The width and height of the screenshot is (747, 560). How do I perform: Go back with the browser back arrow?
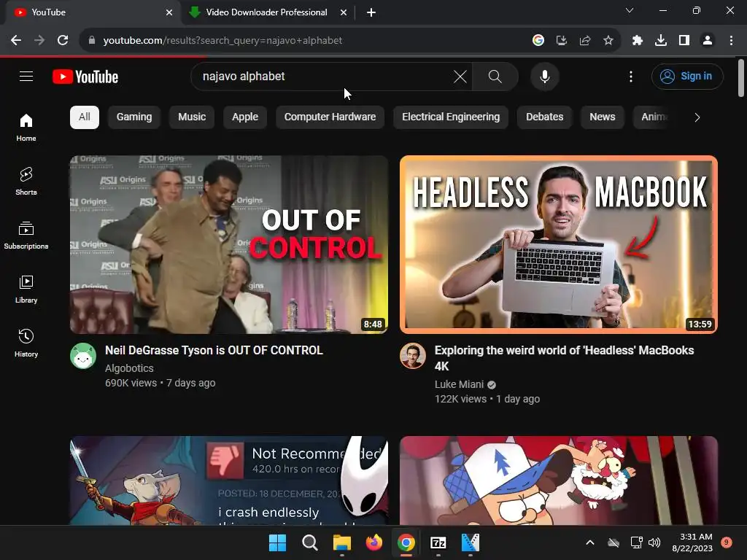16,41
